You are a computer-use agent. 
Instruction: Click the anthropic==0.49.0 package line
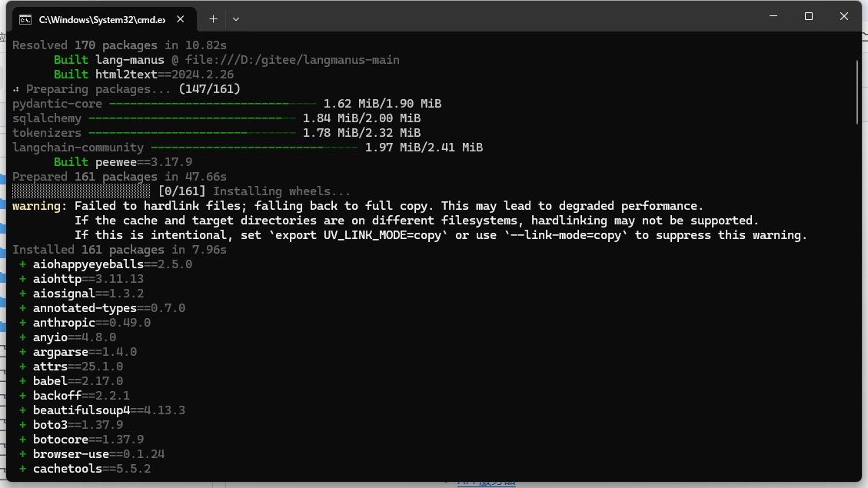coord(91,323)
